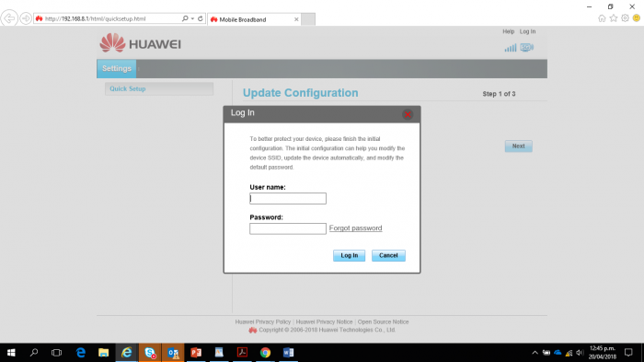The image size is (644, 362).
Task: Open the Help link at top
Action: 509,31
